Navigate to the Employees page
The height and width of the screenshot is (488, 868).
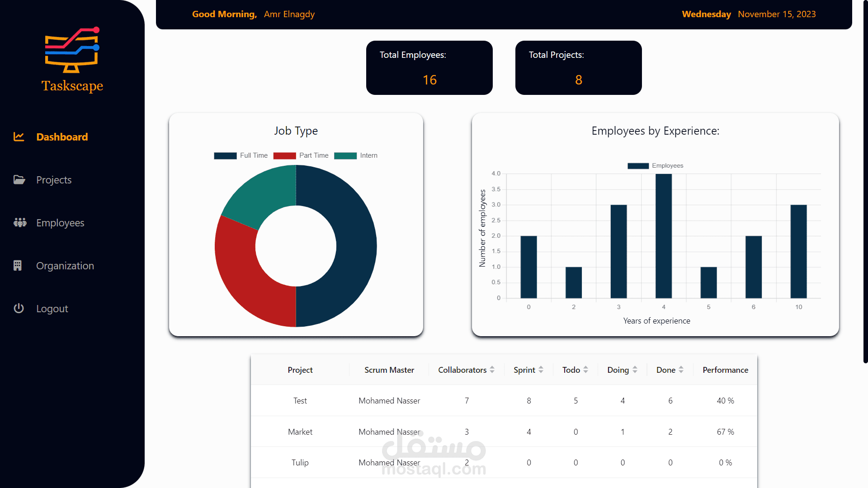[60, 222]
